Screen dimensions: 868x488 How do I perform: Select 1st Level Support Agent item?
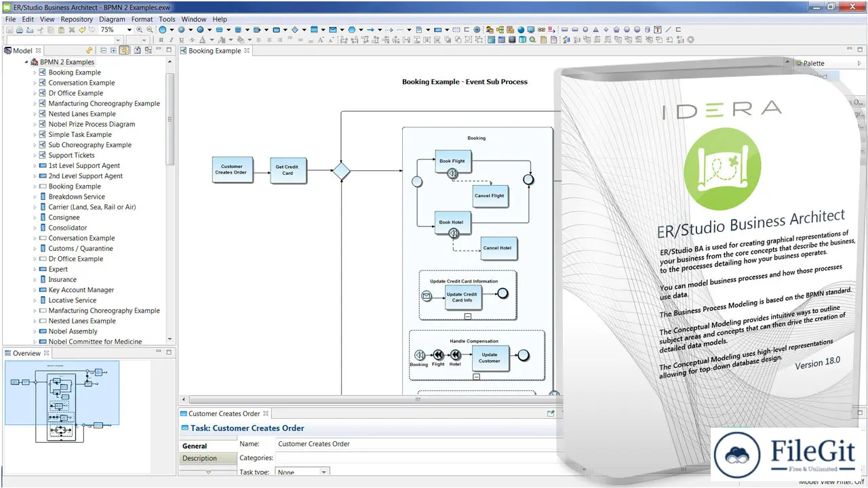(84, 166)
